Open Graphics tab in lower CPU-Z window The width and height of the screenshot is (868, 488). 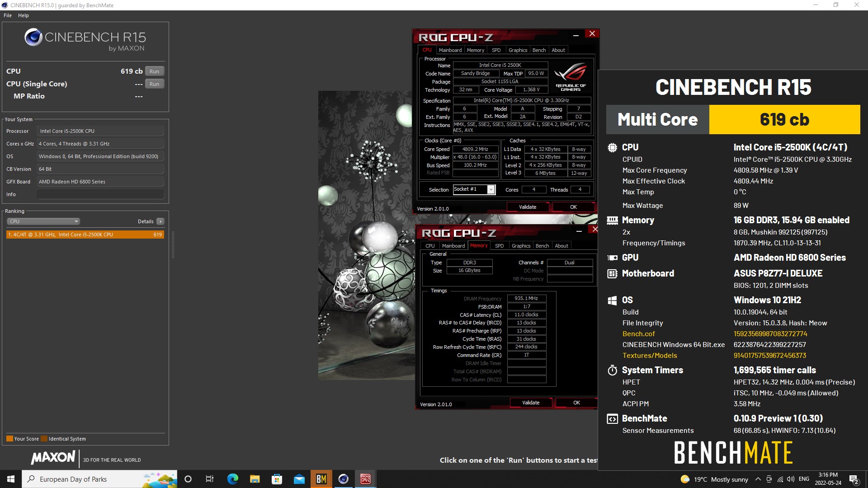pos(521,246)
